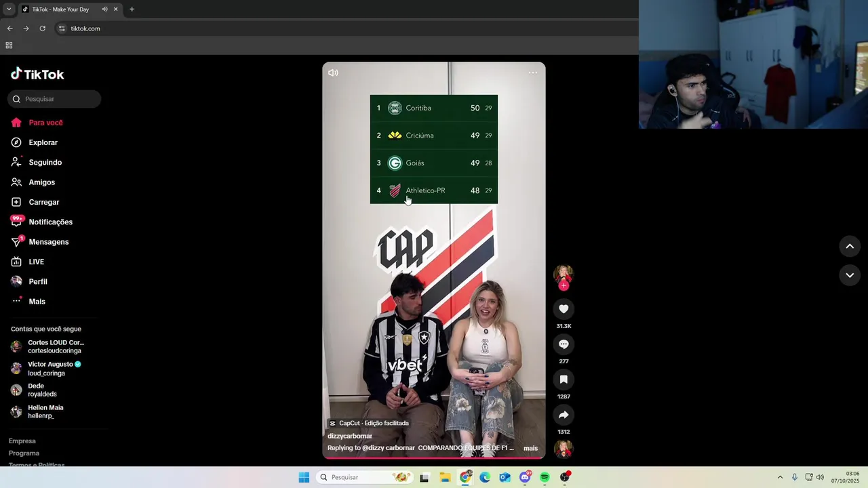Image resolution: width=868 pixels, height=488 pixels.
Task: Open Notificações in the sidebar
Action: tap(41, 222)
